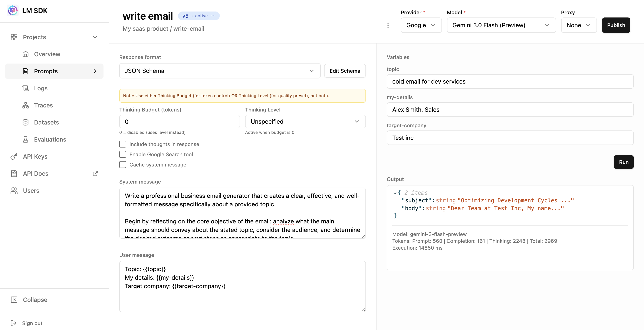Go to Overview in the sidebar
The height and width of the screenshot is (330, 644).
pos(47,54)
